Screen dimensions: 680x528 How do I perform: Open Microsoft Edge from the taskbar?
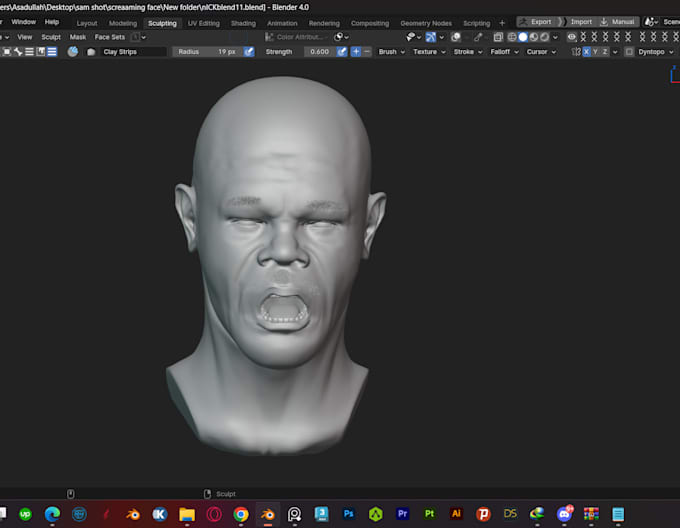52,514
